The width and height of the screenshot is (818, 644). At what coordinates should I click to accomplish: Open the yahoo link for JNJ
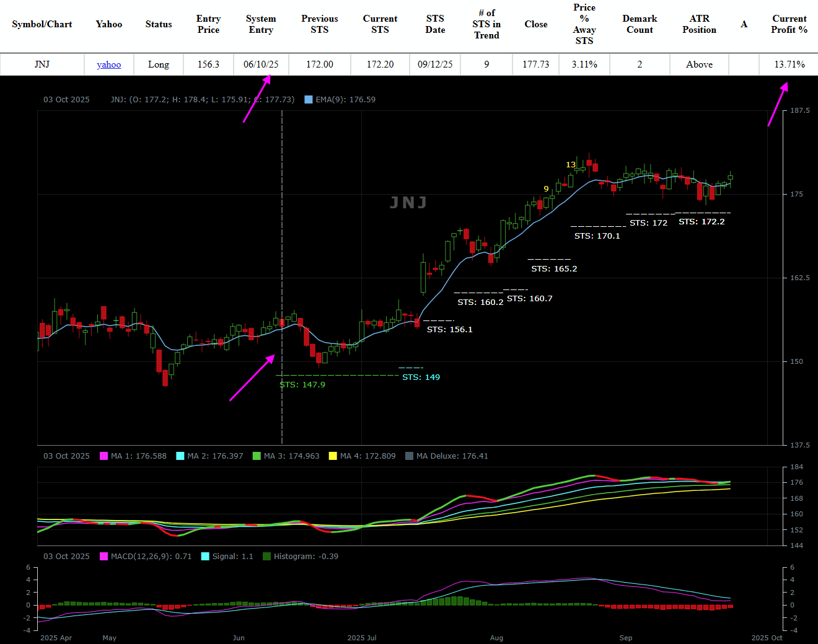(109, 64)
